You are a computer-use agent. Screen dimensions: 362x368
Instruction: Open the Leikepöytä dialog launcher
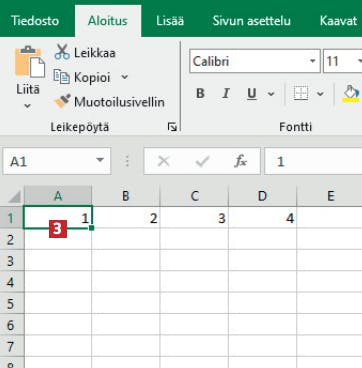tap(172, 127)
